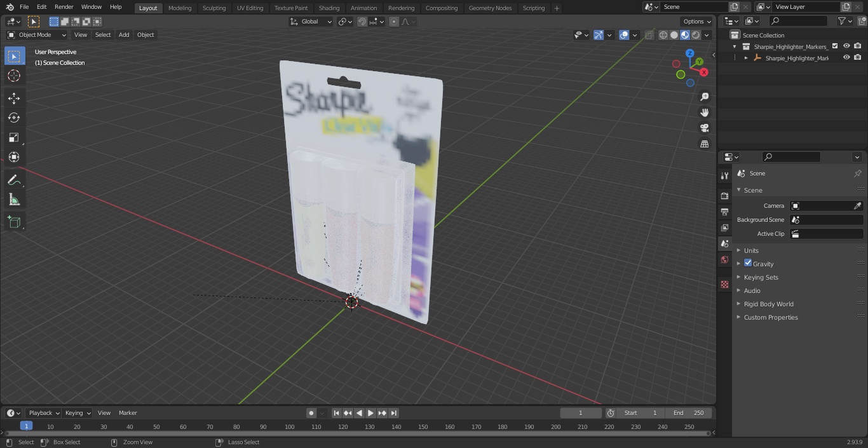This screenshot has width=868, height=448.
Task: Switch to wireframe viewport shading
Action: pyautogui.click(x=663, y=35)
